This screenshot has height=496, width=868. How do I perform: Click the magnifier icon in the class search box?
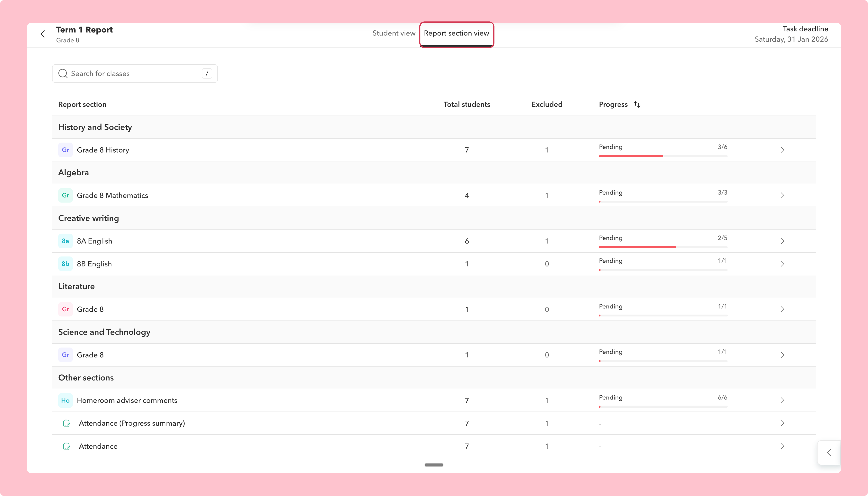(x=63, y=74)
